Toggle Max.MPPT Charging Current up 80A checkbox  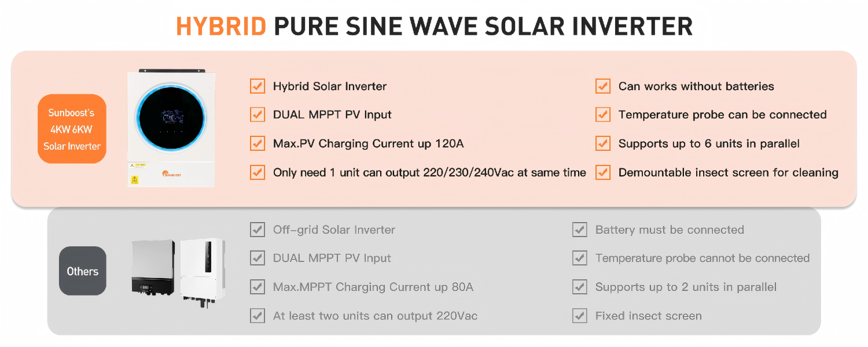tap(258, 287)
